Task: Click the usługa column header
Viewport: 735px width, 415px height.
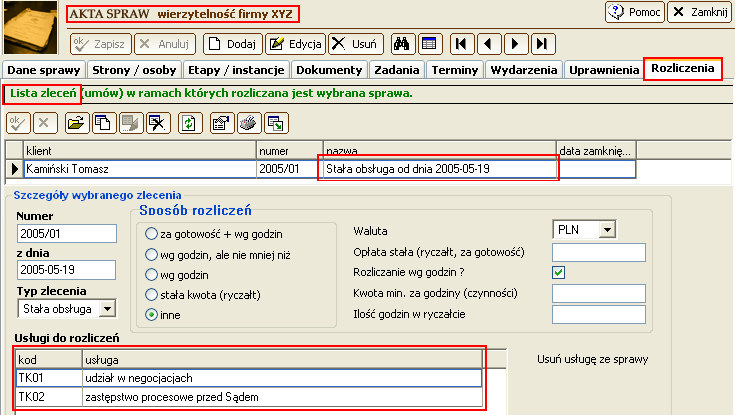Action: [282, 360]
